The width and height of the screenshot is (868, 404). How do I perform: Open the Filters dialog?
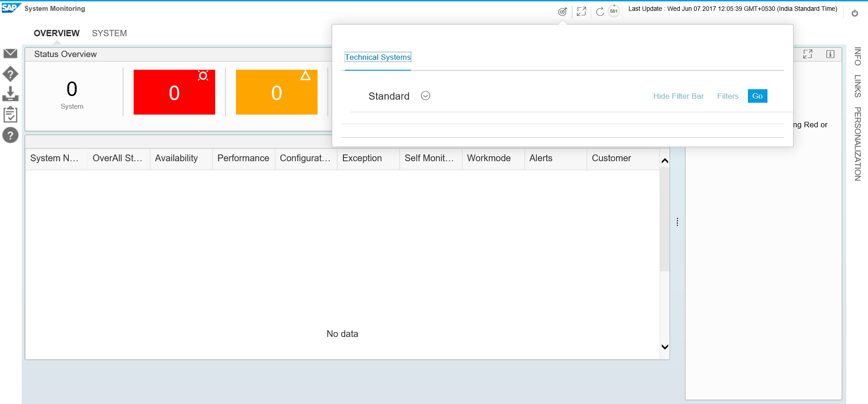(x=728, y=96)
